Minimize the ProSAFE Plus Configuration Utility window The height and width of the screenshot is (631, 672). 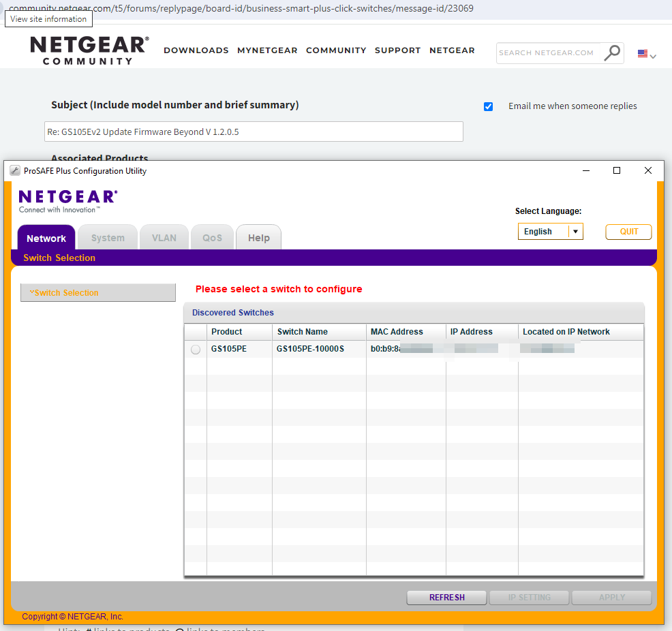point(585,171)
